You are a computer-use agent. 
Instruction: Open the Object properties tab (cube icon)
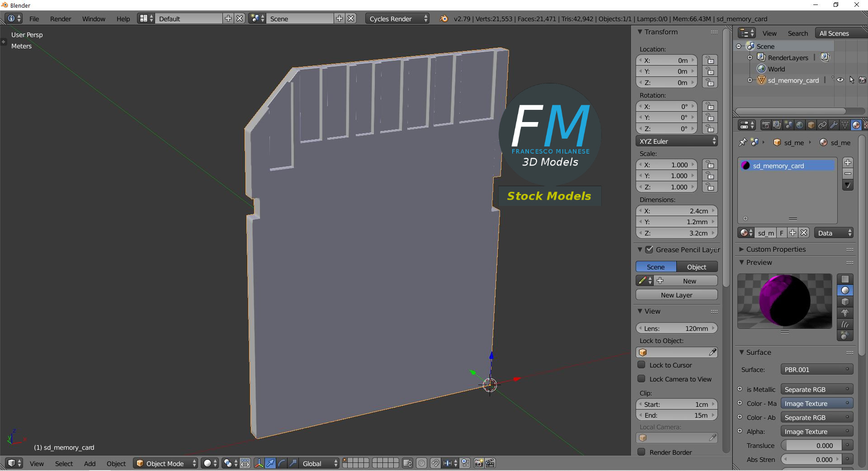pos(811,125)
